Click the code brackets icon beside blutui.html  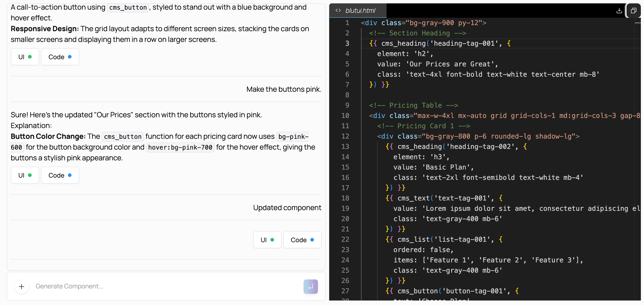click(338, 11)
